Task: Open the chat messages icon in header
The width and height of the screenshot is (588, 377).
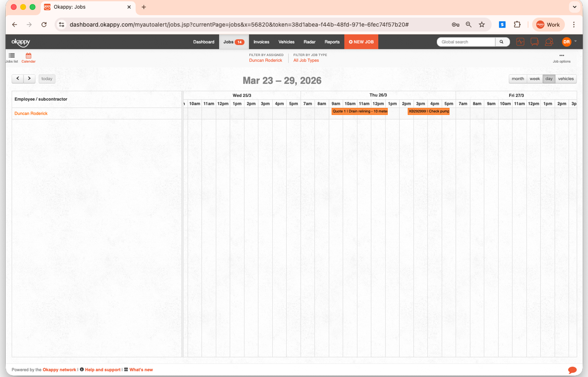Action: click(534, 42)
